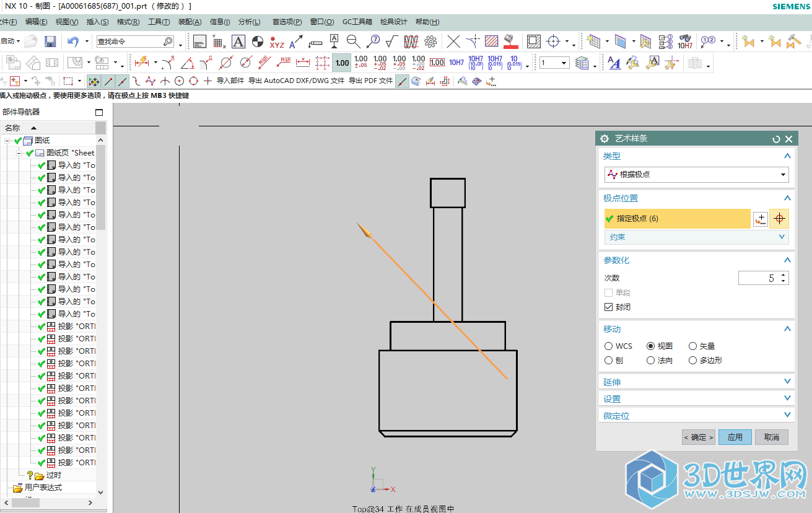Click the Save floppy disk icon

50,42
